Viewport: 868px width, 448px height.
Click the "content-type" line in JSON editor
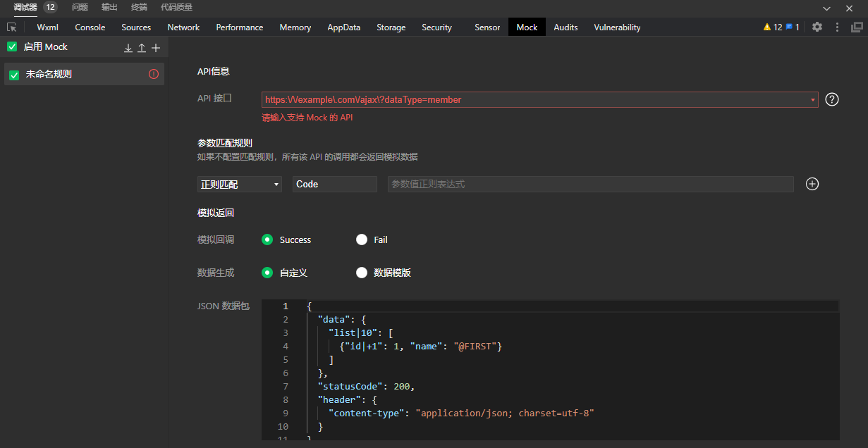pos(461,413)
